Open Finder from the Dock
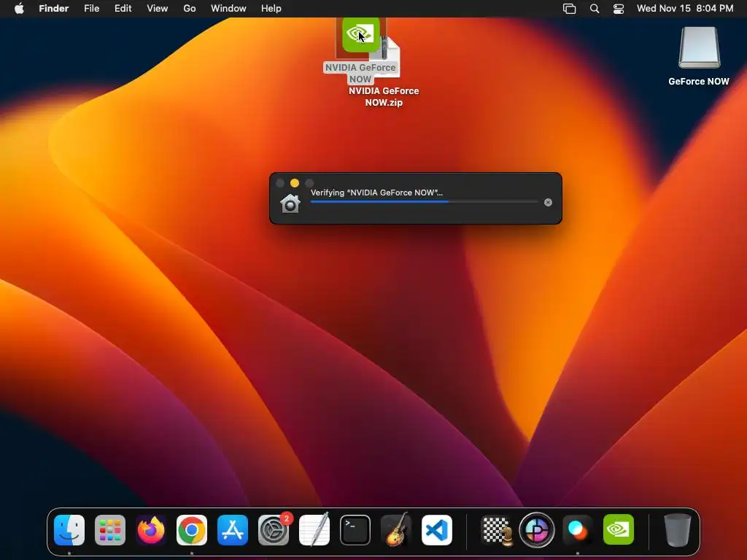Screen dimensions: 747x560 click(69, 529)
